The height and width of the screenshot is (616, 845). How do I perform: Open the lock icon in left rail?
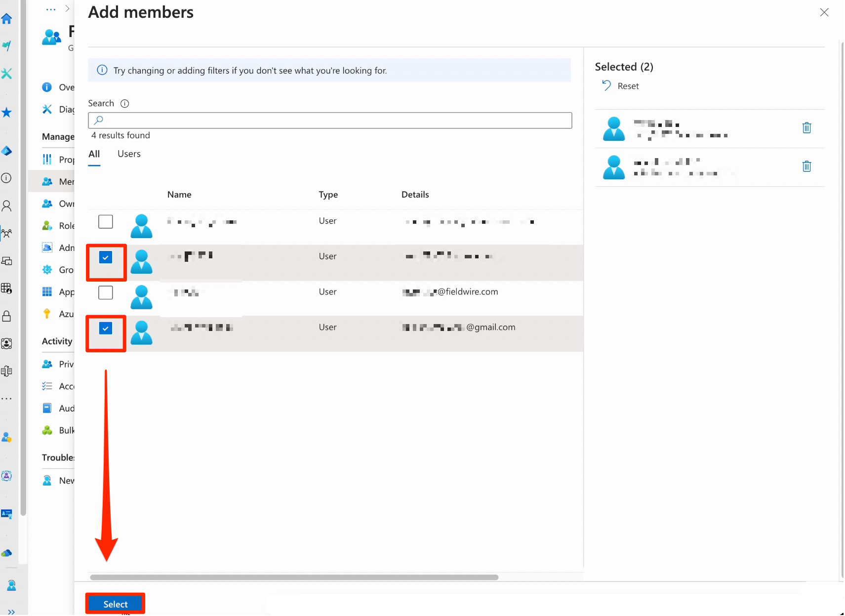coord(6,316)
